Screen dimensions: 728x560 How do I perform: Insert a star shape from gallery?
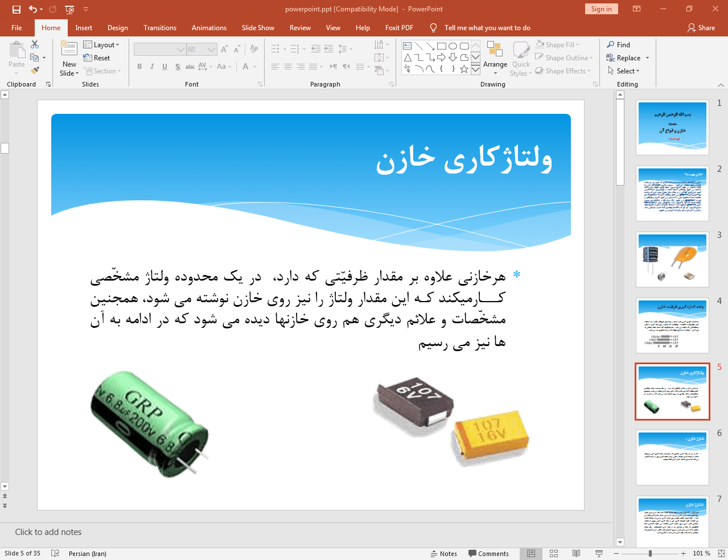click(464, 69)
